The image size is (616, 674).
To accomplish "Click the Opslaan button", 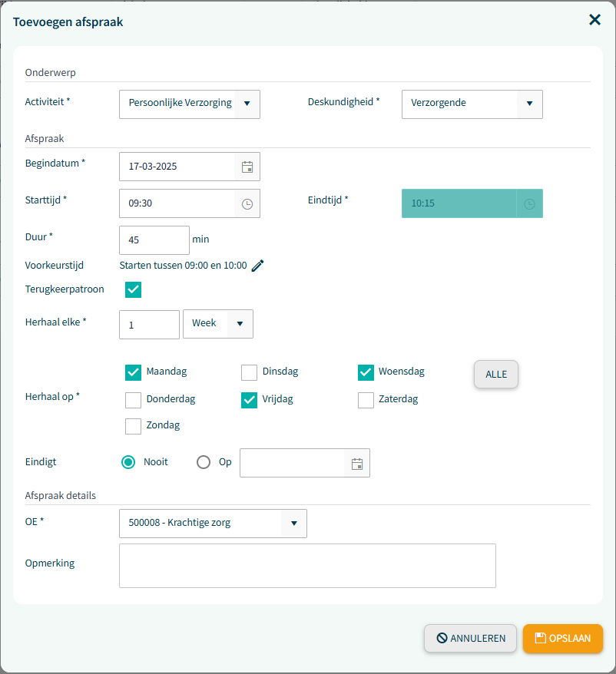I will coord(562,639).
